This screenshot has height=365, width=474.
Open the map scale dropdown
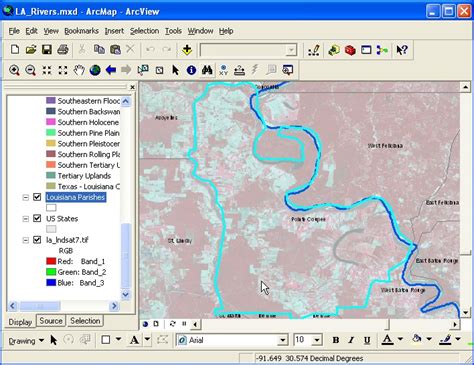pyautogui.click(x=291, y=50)
